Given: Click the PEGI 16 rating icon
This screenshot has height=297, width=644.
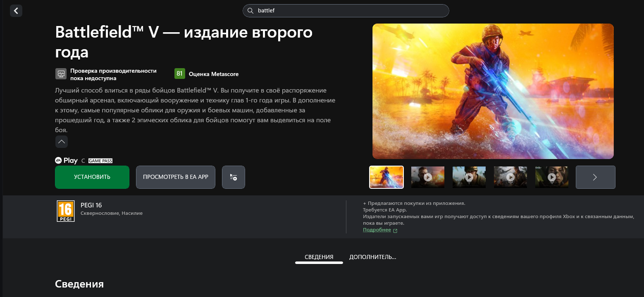Looking at the screenshot, I should [x=66, y=211].
